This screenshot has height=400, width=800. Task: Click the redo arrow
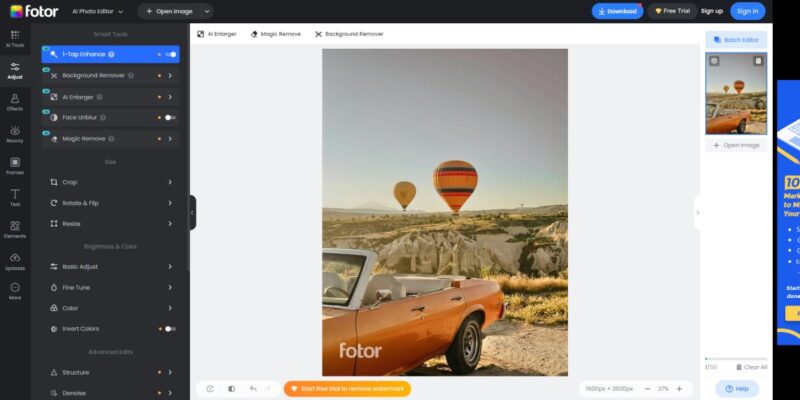click(x=267, y=389)
